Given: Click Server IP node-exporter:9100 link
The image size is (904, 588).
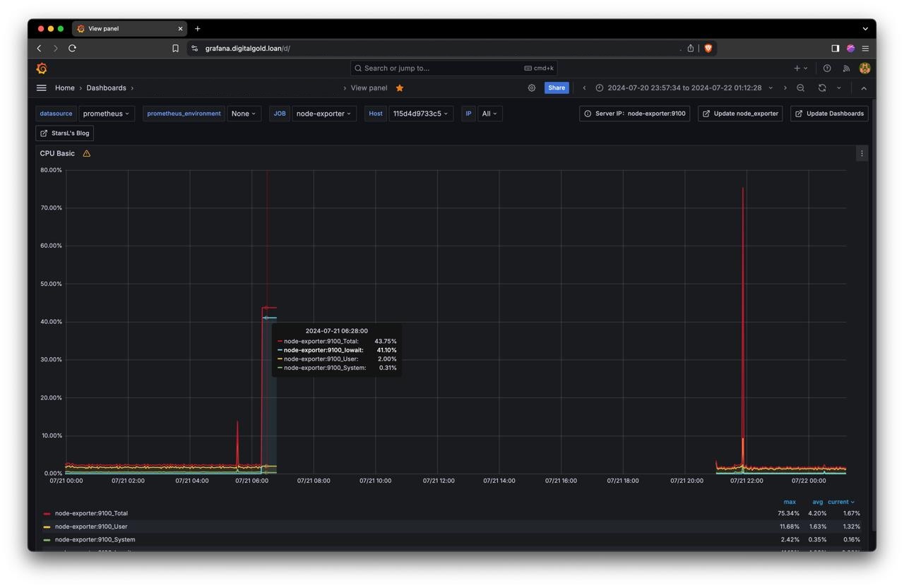Looking at the screenshot, I should coord(634,114).
